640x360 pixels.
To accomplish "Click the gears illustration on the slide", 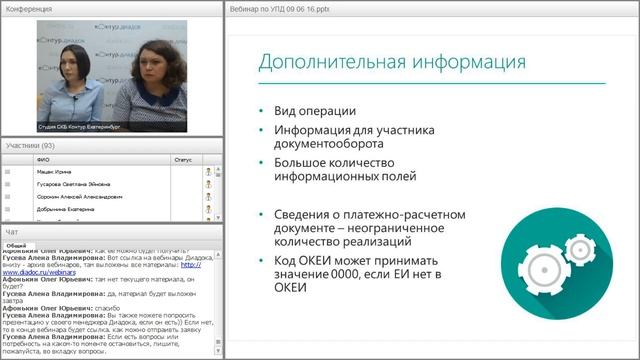I will 557,263.
